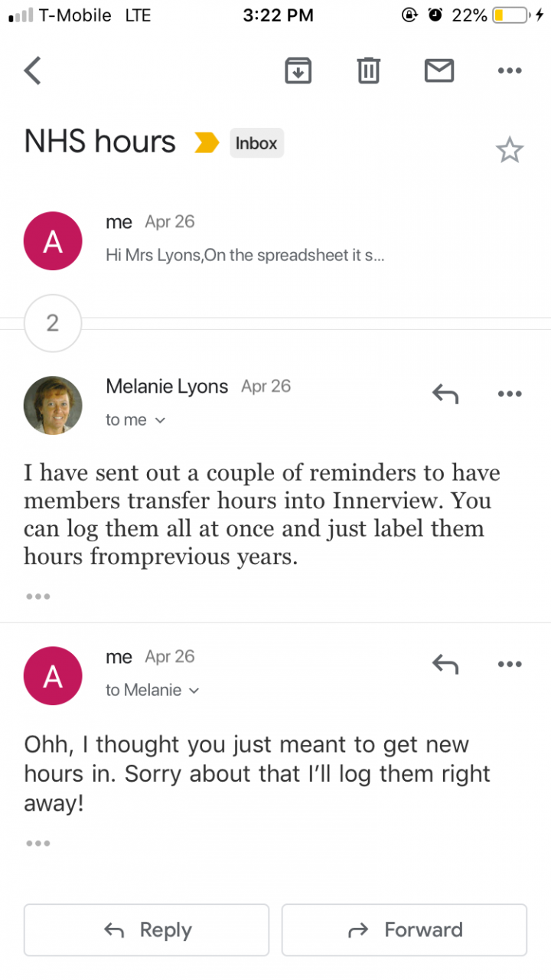Star the NHS hours conversation
This screenshot has height=980, width=551.
point(509,150)
